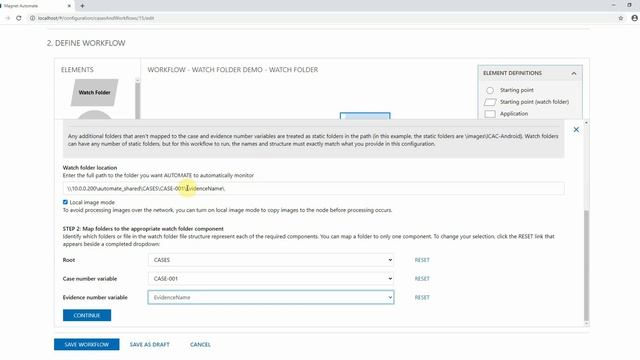
Task: Collapse the Element Definitions panel
Action: [x=573, y=73]
